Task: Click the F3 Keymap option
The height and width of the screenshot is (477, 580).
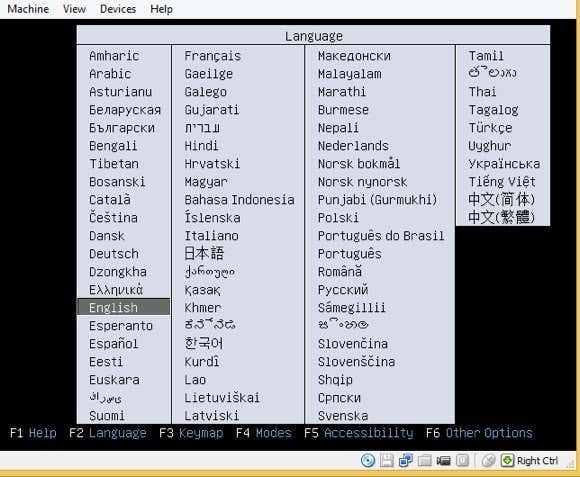Action: [191, 433]
